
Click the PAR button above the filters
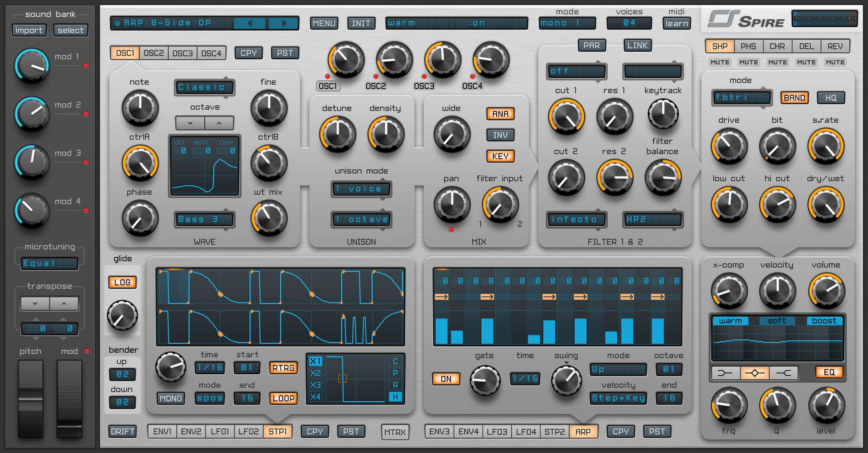pos(592,45)
